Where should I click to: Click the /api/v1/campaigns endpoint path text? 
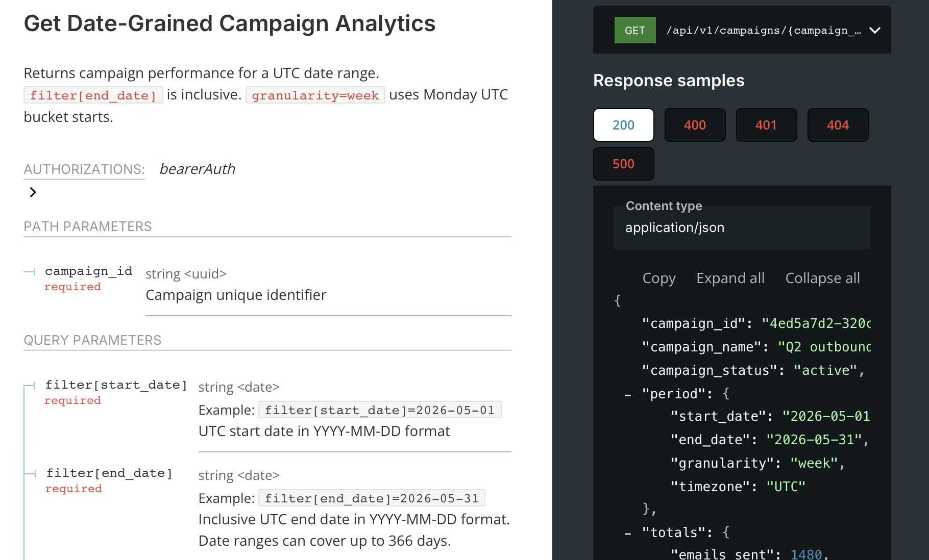pos(764,30)
